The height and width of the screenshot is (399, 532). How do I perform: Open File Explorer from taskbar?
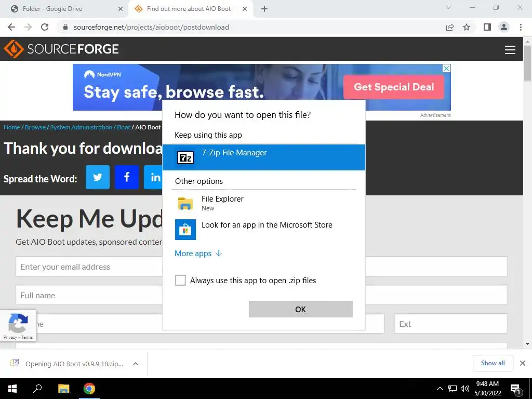click(63, 389)
